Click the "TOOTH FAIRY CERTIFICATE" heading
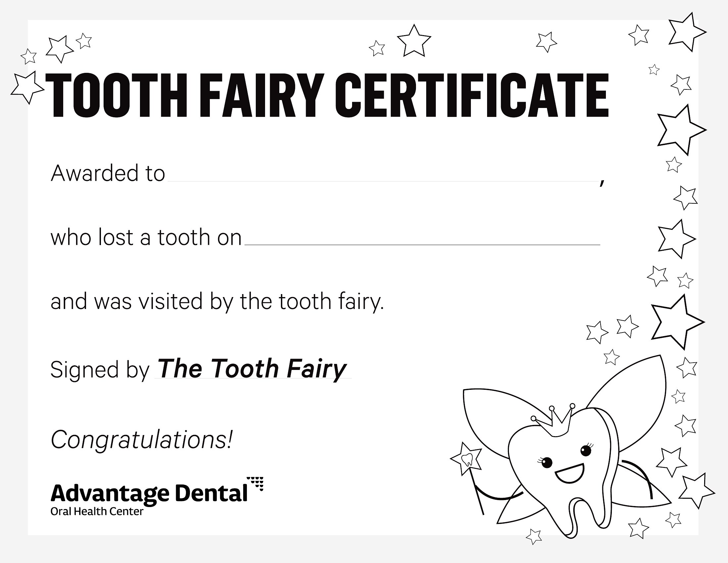728x563 pixels. (x=327, y=96)
